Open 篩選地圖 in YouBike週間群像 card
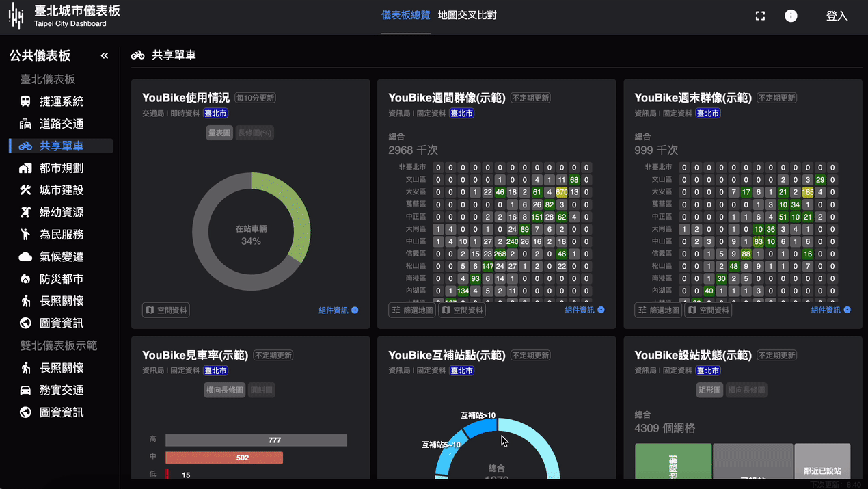Viewport: 868px width, 489px height. [412, 310]
